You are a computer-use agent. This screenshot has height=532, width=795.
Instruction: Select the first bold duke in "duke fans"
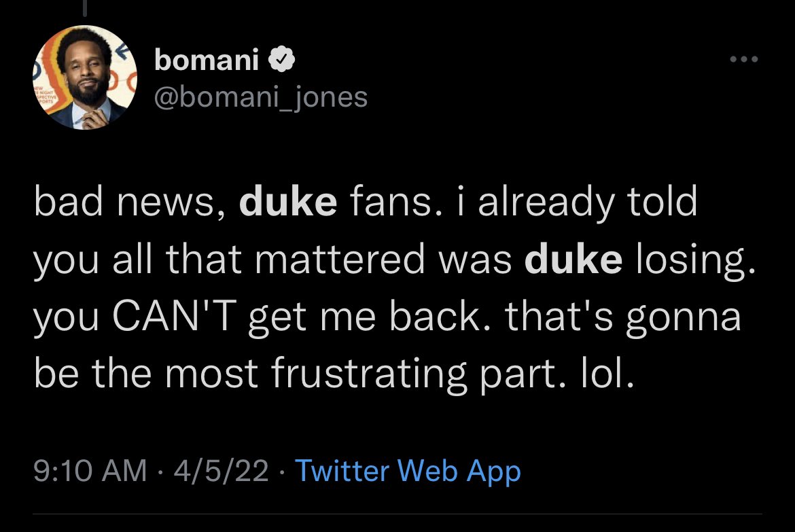(x=288, y=201)
